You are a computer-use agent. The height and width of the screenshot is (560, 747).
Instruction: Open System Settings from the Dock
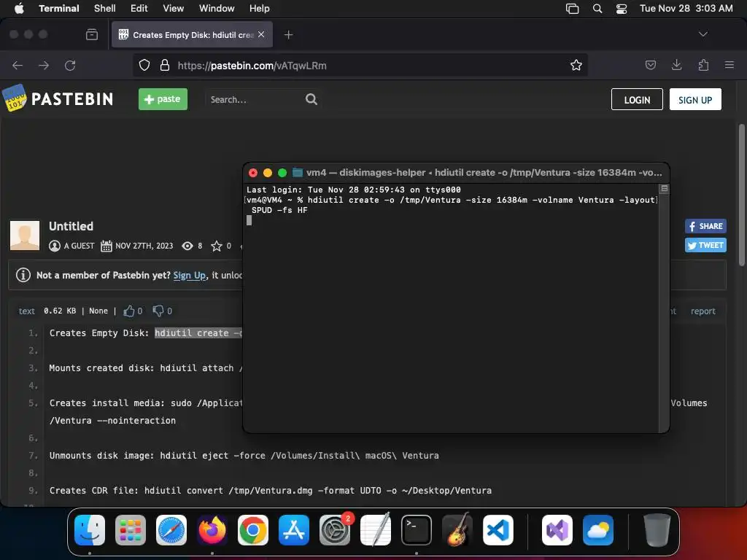(x=335, y=530)
